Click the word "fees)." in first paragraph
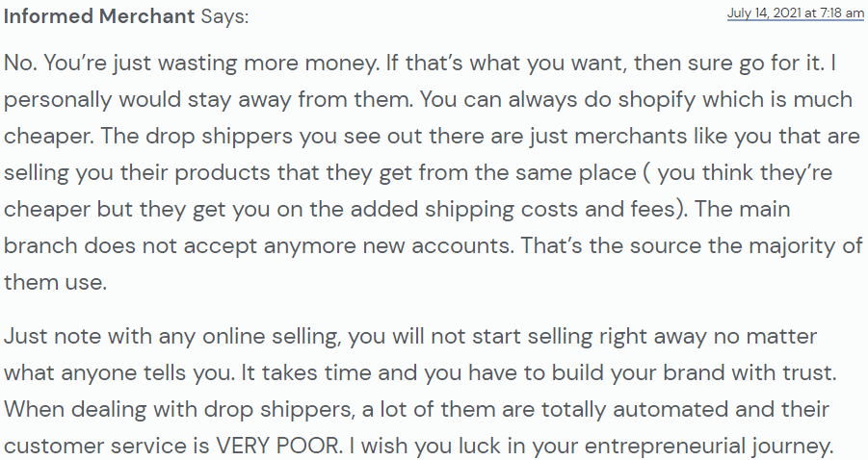The height and width of the screenshot is (460, 868). (659, 210)
